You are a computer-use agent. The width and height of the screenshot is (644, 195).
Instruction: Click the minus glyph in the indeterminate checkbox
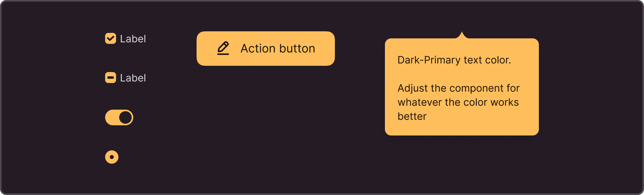111,78
